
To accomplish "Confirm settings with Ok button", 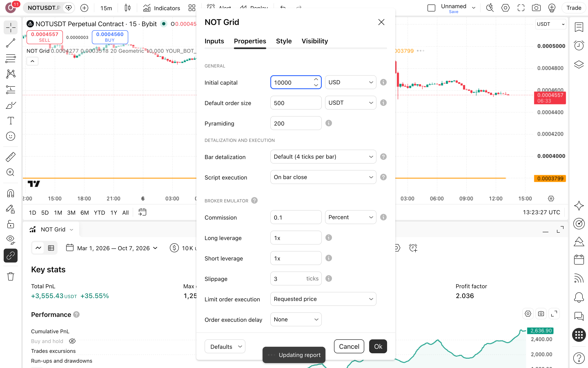I will point(378,346).
